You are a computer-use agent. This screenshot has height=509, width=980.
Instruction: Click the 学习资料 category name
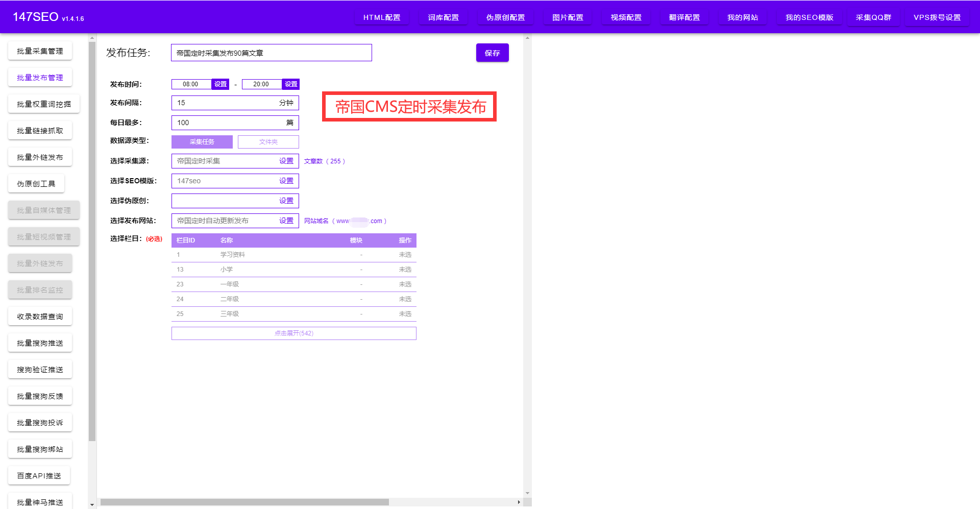(233, 255)
